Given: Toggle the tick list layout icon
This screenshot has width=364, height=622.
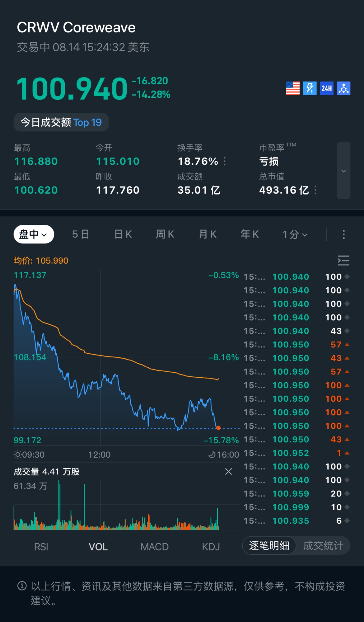Looking at the screenshot, I should 343,261.
